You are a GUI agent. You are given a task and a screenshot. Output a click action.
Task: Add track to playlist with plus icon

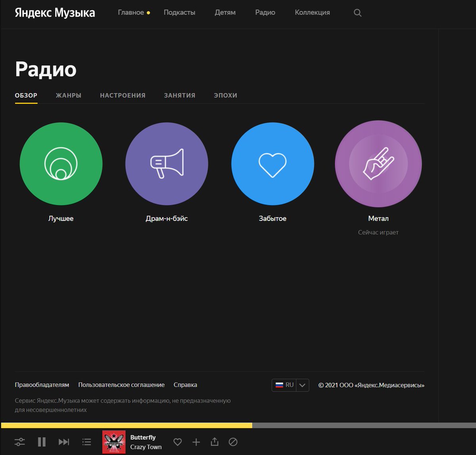click(x=196, y=442)
